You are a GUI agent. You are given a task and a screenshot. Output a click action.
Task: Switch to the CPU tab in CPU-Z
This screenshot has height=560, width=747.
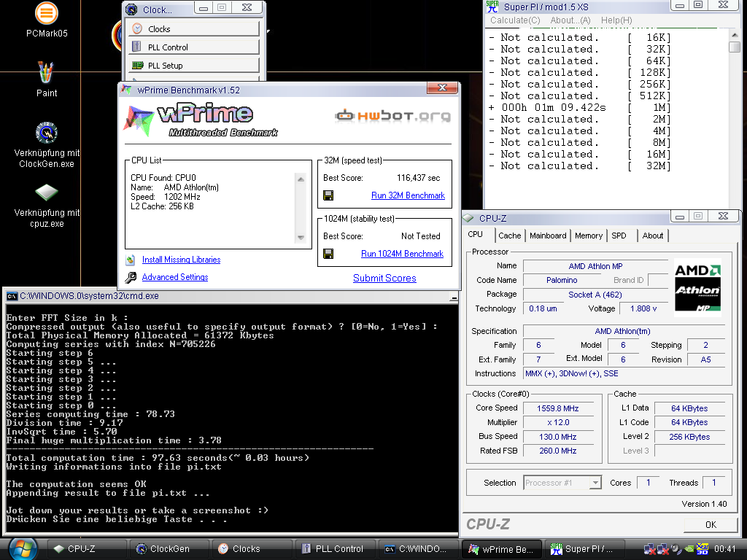(475, 235)
